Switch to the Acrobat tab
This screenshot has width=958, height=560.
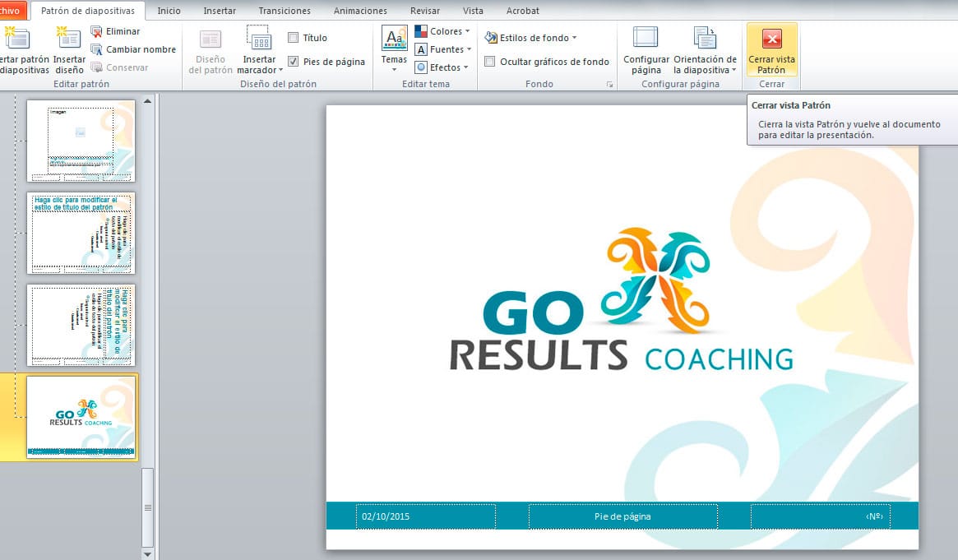click(523, 11)
